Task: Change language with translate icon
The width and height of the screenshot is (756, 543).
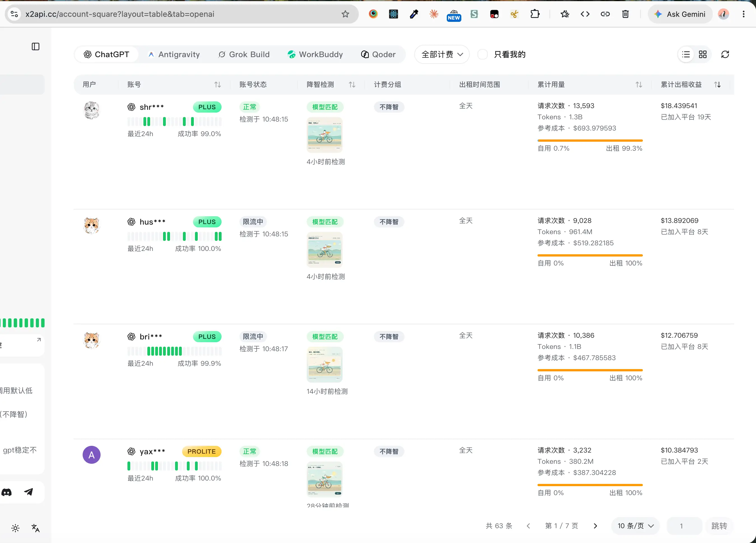Action: click(x=36, y=528)
